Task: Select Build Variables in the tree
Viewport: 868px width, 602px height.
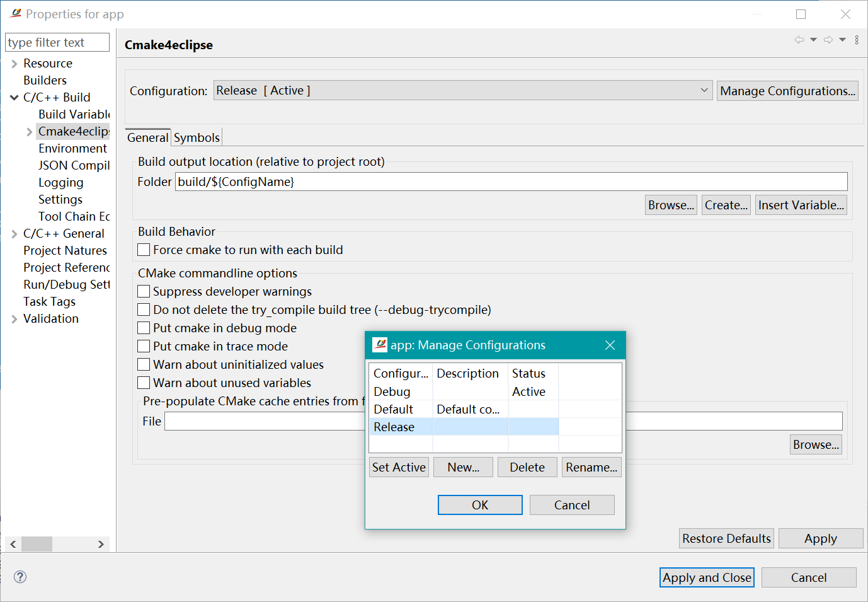Action: coord(74,114)
